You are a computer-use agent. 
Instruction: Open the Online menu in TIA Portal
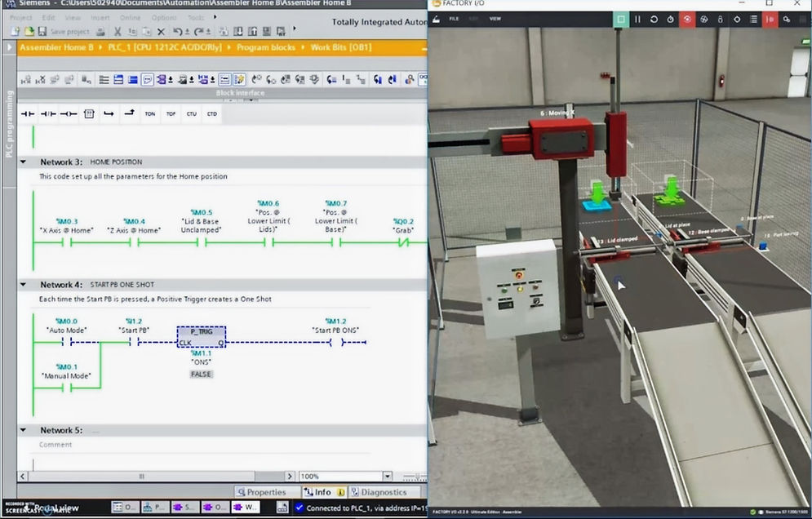coord(131,18)
